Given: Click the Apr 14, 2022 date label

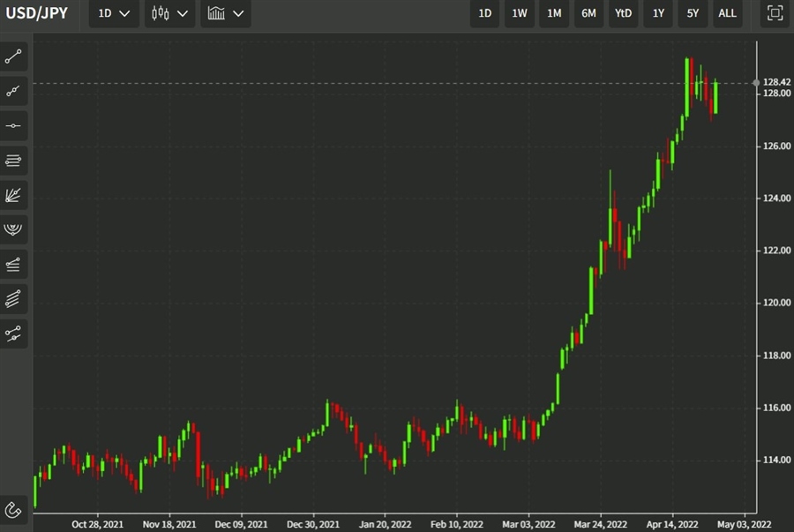Looking at the screenshot, I should click(x=672, y=524).
